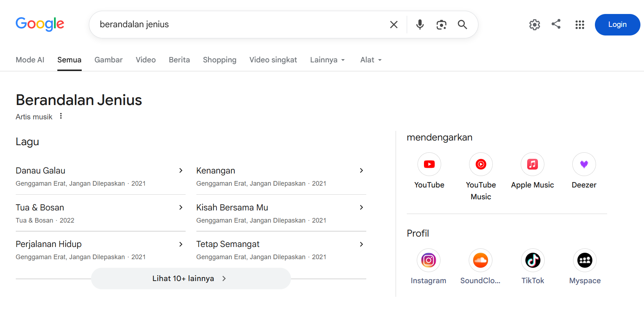644x309 pixels.
Task: Open search by image camera icon
Action: tap(441, 24)
